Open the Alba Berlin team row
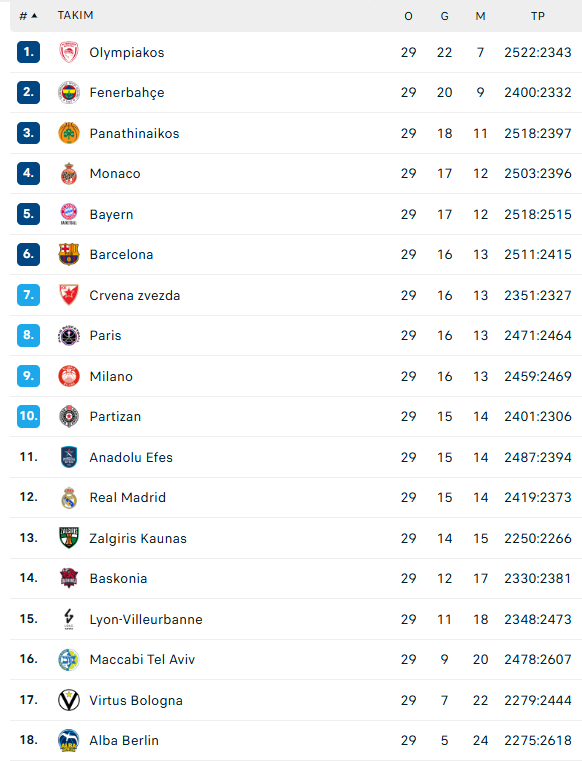The height and width of the screenshot is (761, 582). 296,740
